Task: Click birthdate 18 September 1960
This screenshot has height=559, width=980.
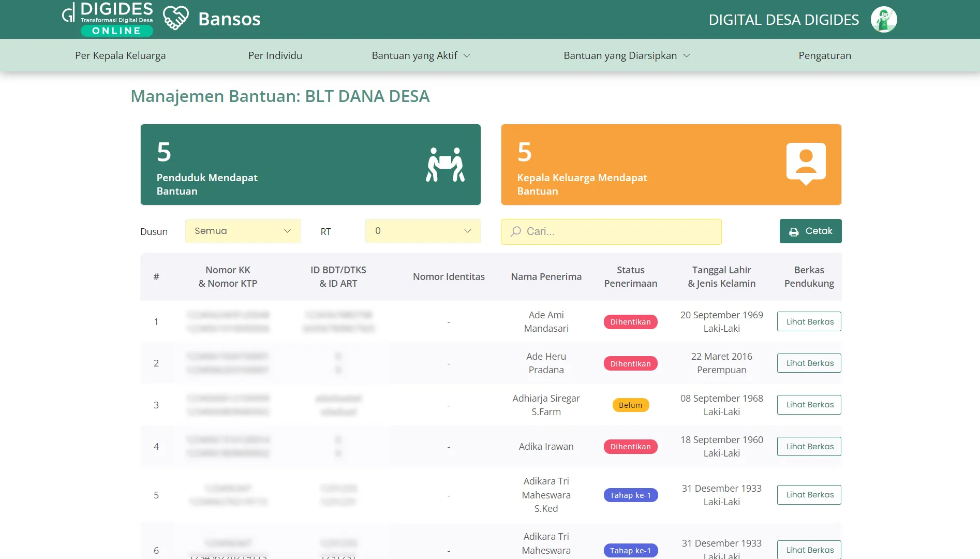Action: 721,439
